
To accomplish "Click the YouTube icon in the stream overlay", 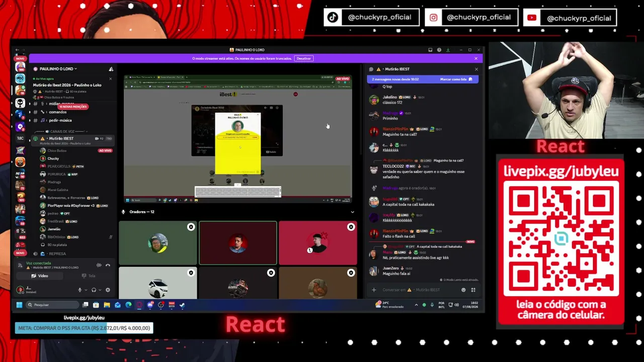I will [532, 18].
